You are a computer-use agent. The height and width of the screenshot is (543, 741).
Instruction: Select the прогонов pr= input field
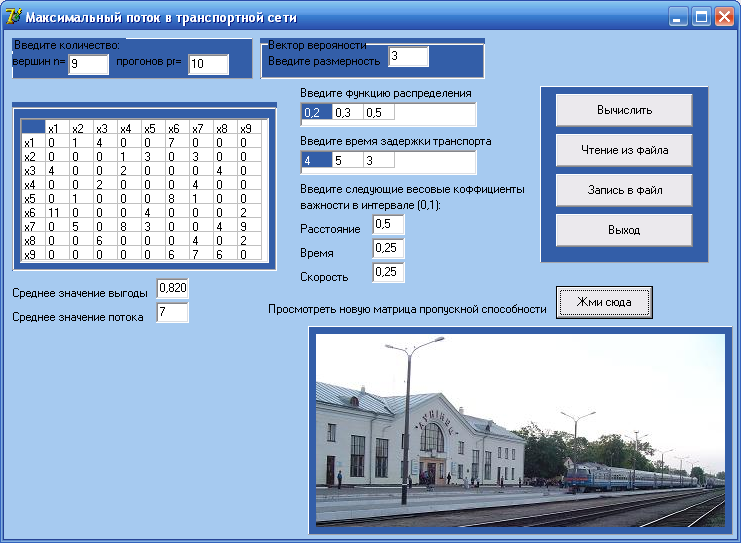point(208,64)
